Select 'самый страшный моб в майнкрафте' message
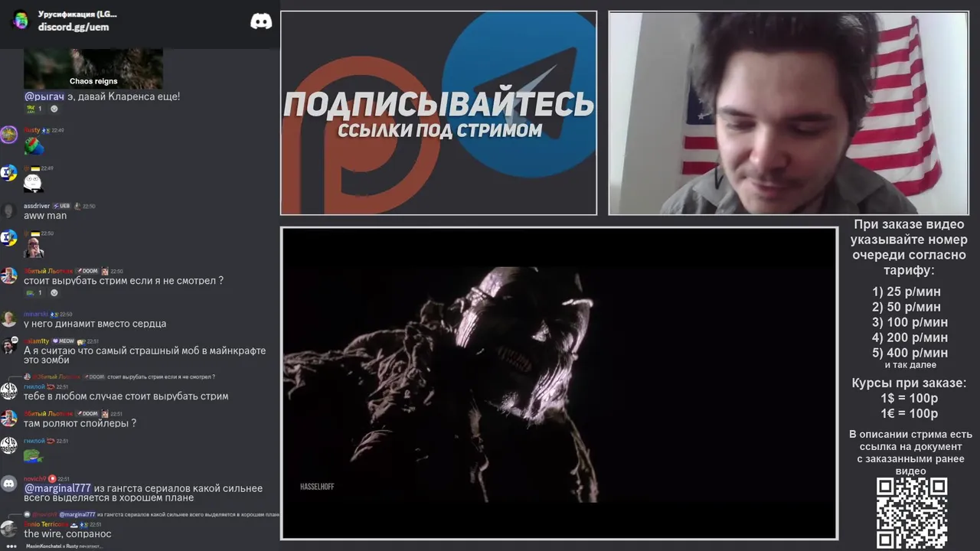Screen dimensions: 980x551 (x=145, y=355)
